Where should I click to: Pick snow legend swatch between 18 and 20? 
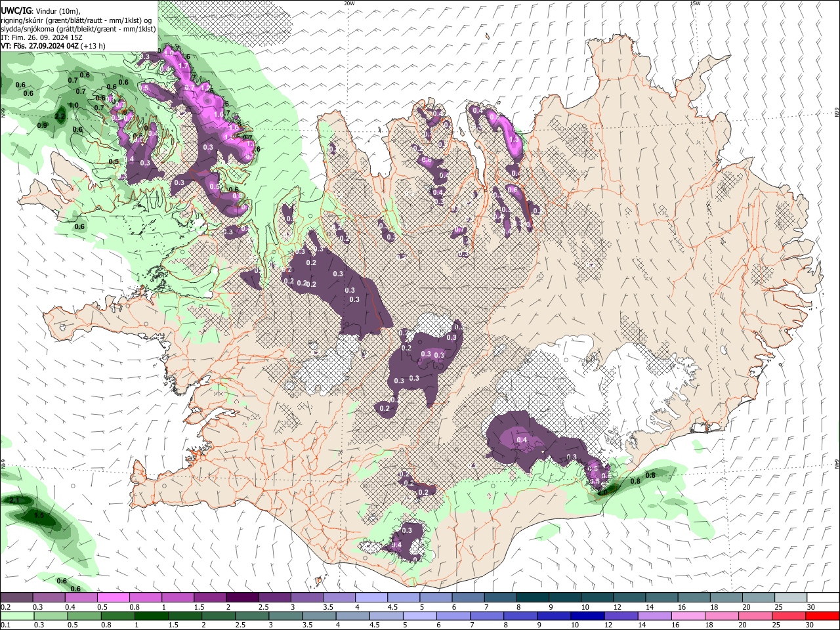726,598
